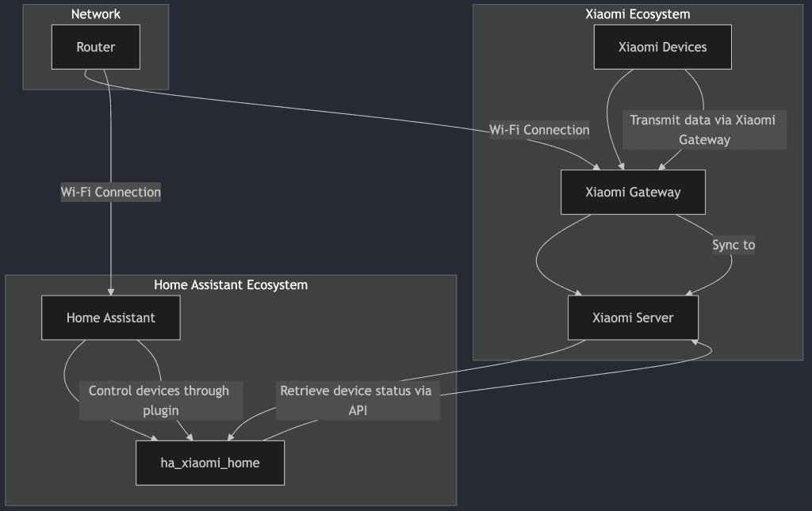Click the Wi-Fi Connection label near Xiaomi Gateway

[x=539, y=130]
